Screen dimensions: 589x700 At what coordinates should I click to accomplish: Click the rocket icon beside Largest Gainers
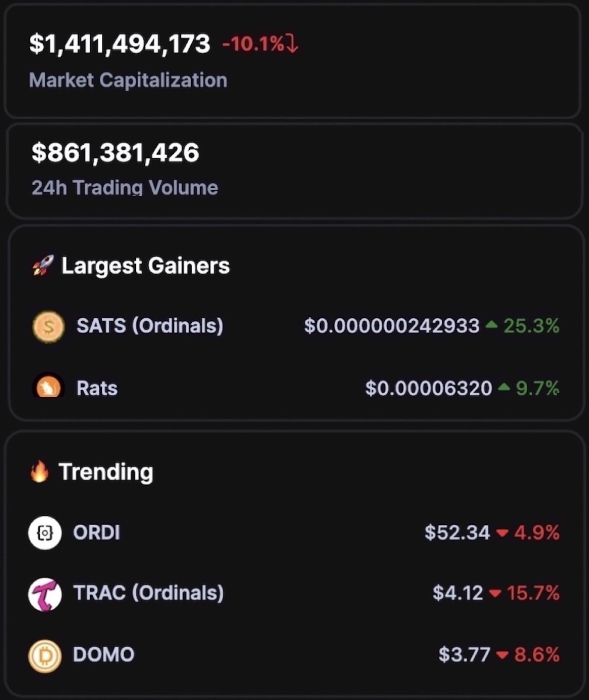point(43,265)
